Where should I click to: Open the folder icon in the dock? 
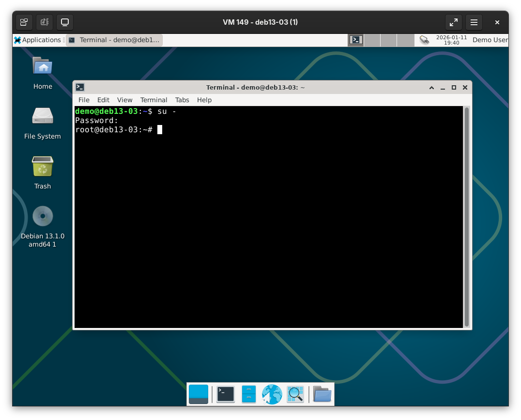(x=322, y=394)
